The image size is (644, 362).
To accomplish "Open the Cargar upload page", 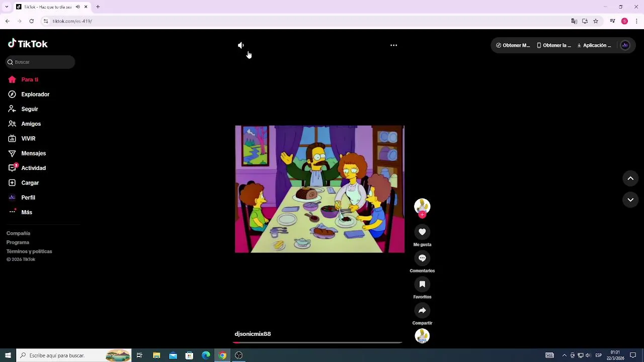I will coord(30,183).
